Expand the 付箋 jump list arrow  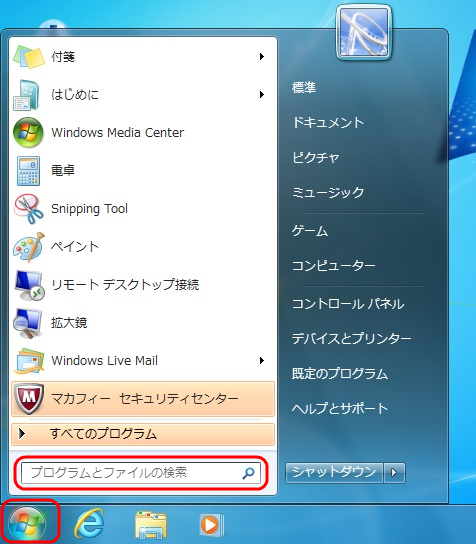coord(262,57)
